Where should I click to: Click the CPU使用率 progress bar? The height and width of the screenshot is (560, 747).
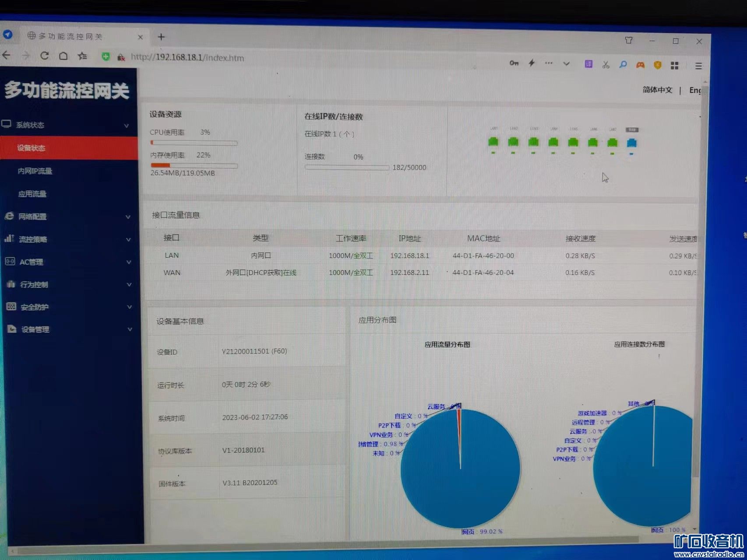[194, 143]
